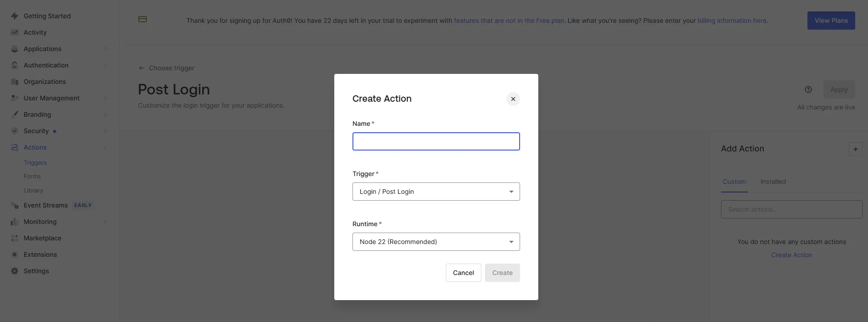Open Forms under Actions
868x322 pixels.
(x=32, y=176)
